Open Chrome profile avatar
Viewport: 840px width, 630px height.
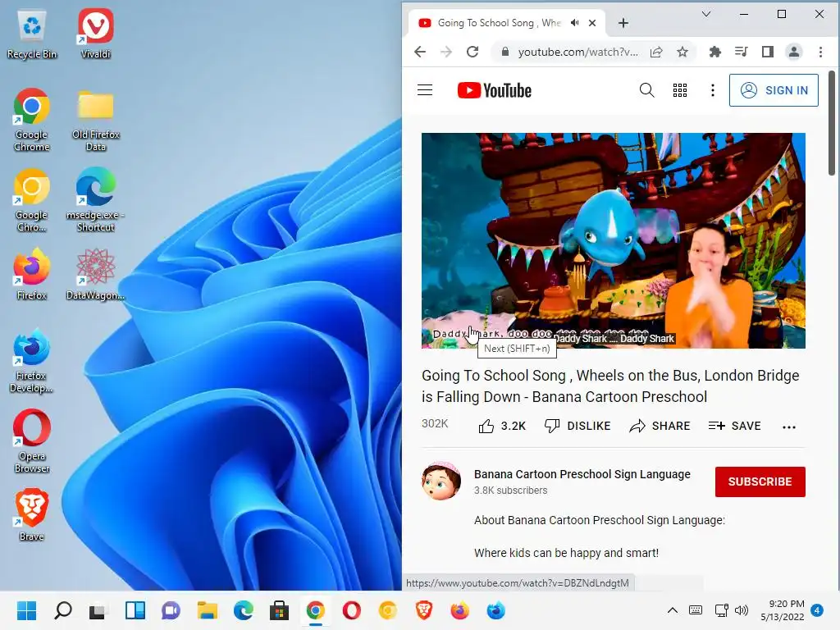(794, 52)
